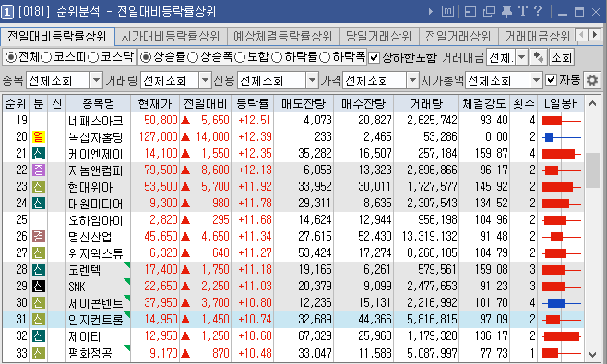Click the 'm' memo icon in title bar

(448, 12)
